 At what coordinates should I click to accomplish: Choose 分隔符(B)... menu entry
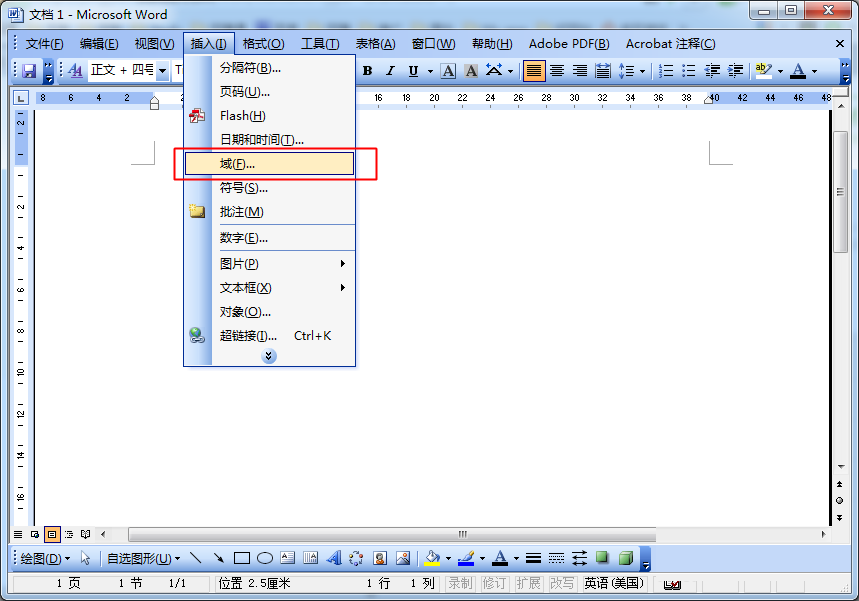[270, 68]
